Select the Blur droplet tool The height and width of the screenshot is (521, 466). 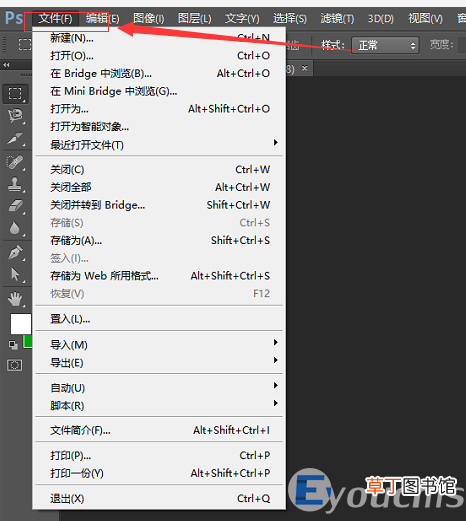pyautogui.click(x=15, y=228)
